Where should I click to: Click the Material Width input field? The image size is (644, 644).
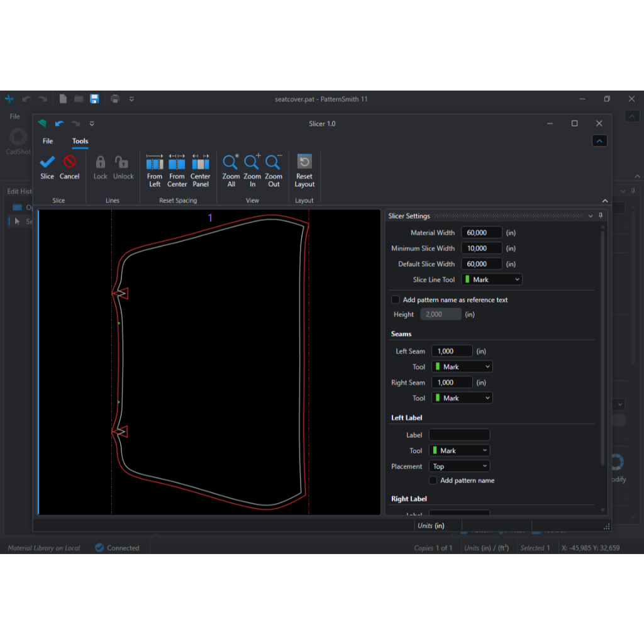pos(482,233)
